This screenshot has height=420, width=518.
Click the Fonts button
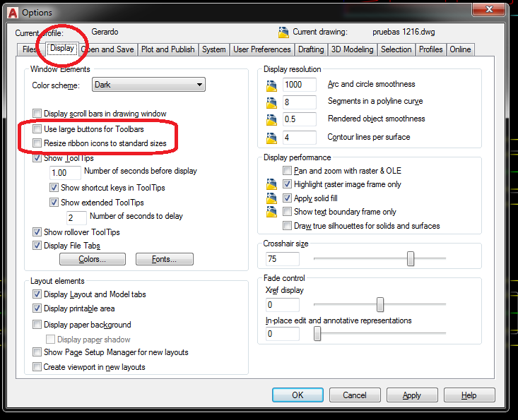pos(165,259)
